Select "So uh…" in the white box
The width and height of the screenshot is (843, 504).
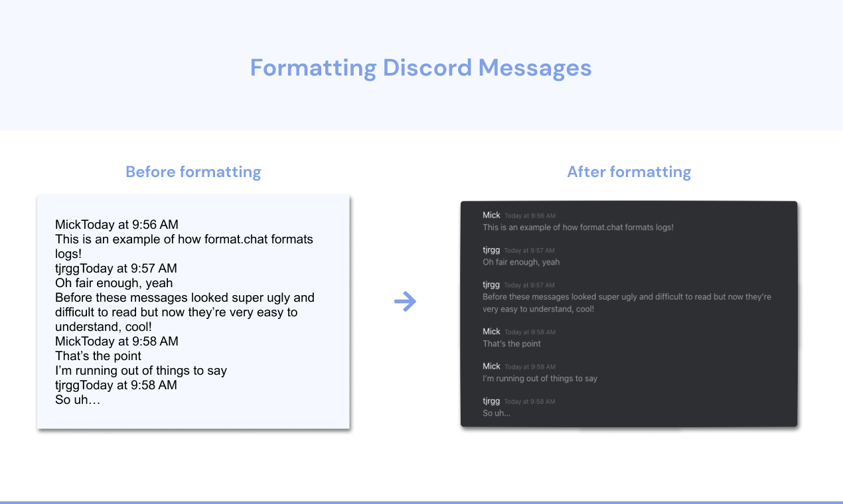click(x=78, y=400)
